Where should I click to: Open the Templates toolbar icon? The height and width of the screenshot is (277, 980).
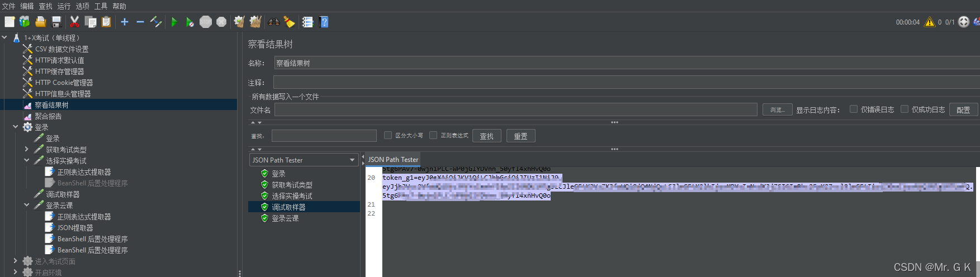(x=25, y=22)
